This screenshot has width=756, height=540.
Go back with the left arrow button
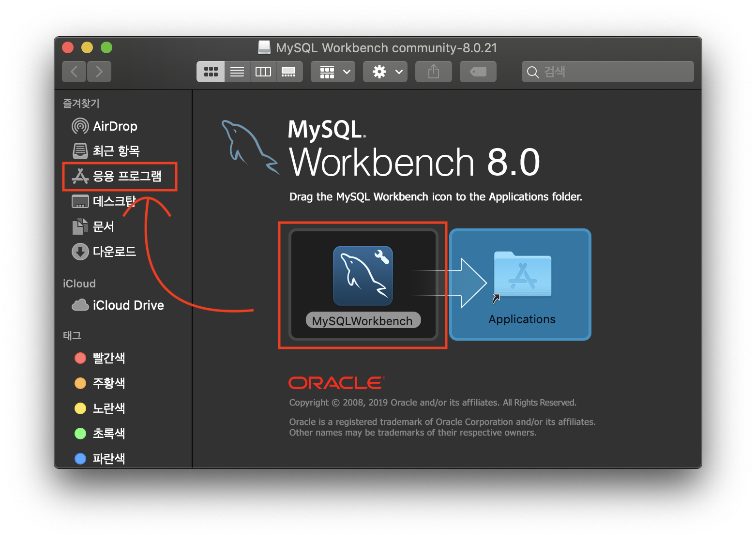click(x=74, y=72)
